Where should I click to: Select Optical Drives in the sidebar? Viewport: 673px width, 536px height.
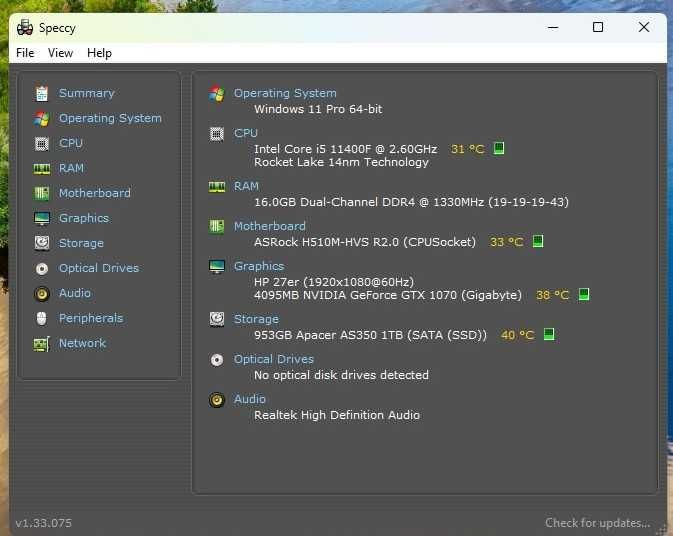[99, 268]
